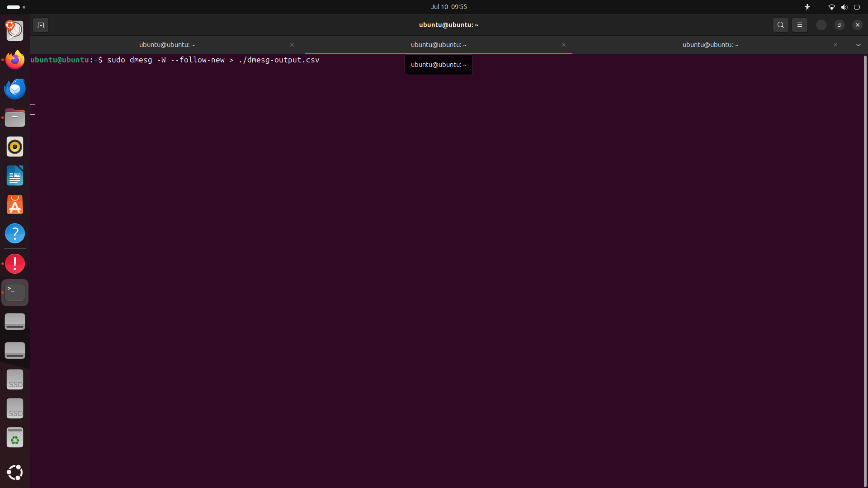Image resolution: width=868 pixels, height=488 pixels.
Task: Open the terminal hamburger menu
Action: [x=799, y=25]
